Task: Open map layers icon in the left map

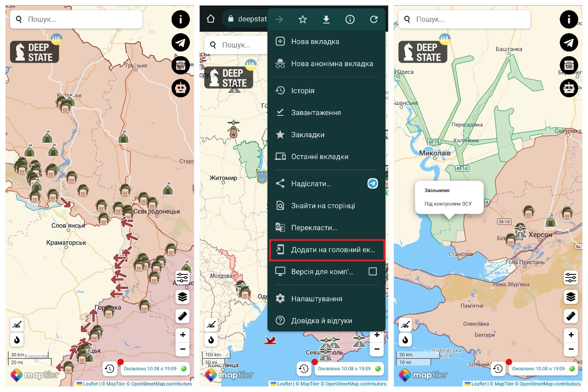Action: click(182, 297)
